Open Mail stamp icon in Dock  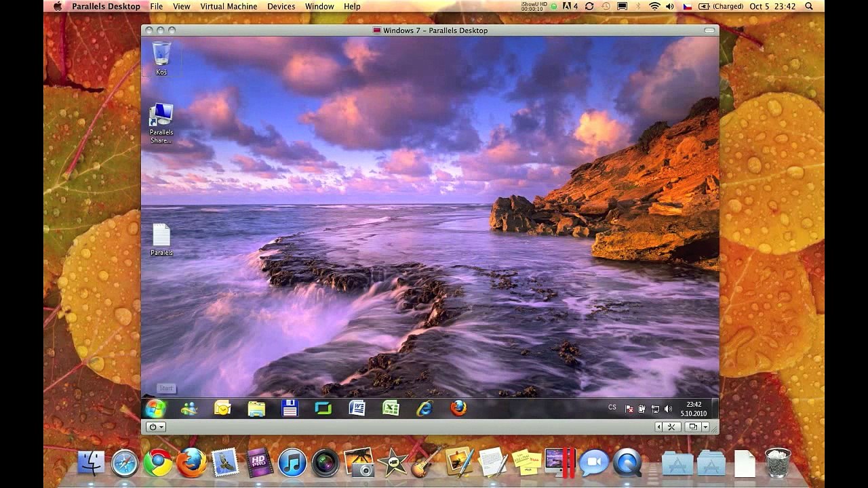tap(225, 463)
